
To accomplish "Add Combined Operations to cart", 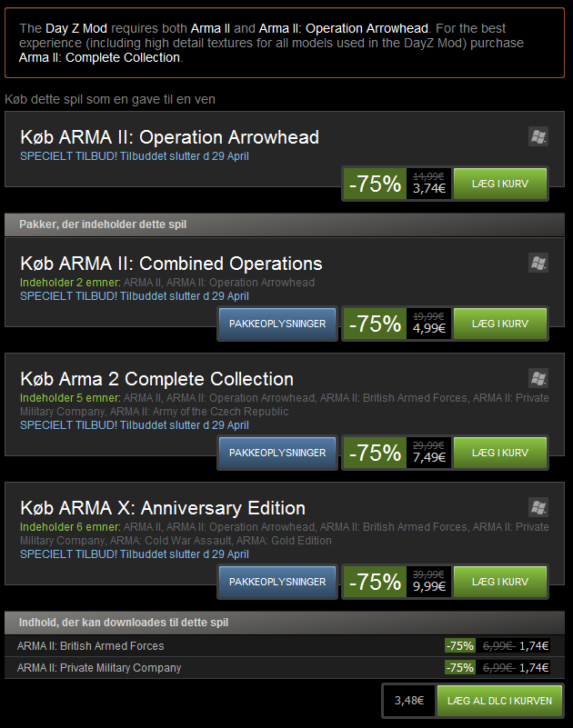I will click(x=500, y=324).
